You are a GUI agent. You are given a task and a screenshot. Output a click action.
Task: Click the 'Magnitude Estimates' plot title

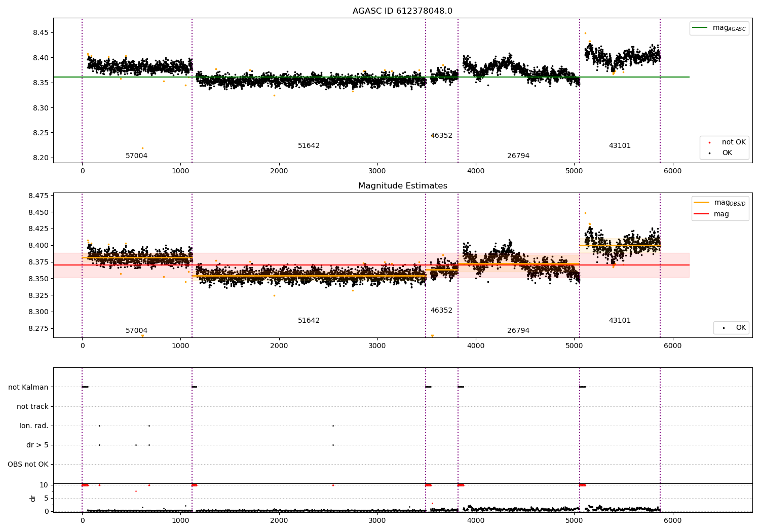pyautogui.click(x=402, y=186)
